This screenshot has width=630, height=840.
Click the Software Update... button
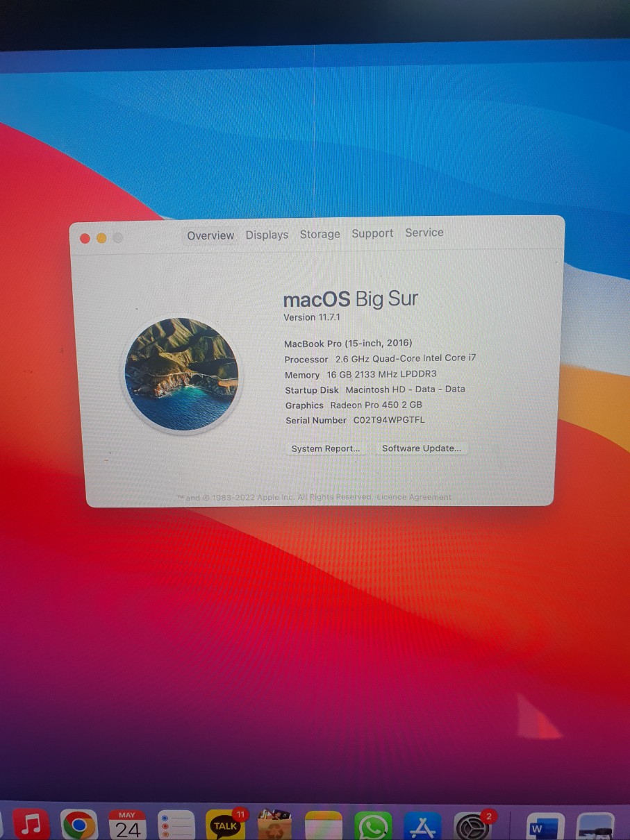(422, 448)
